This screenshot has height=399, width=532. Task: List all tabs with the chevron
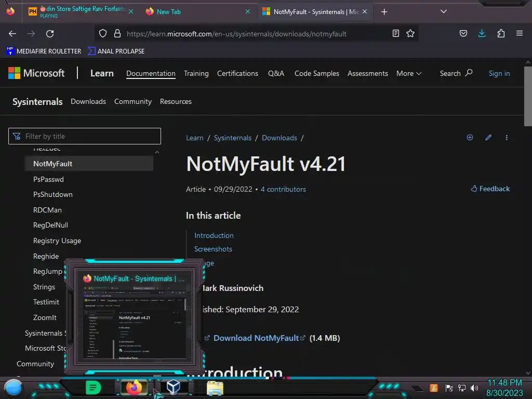pyautogui.click(x=444, y=11)
